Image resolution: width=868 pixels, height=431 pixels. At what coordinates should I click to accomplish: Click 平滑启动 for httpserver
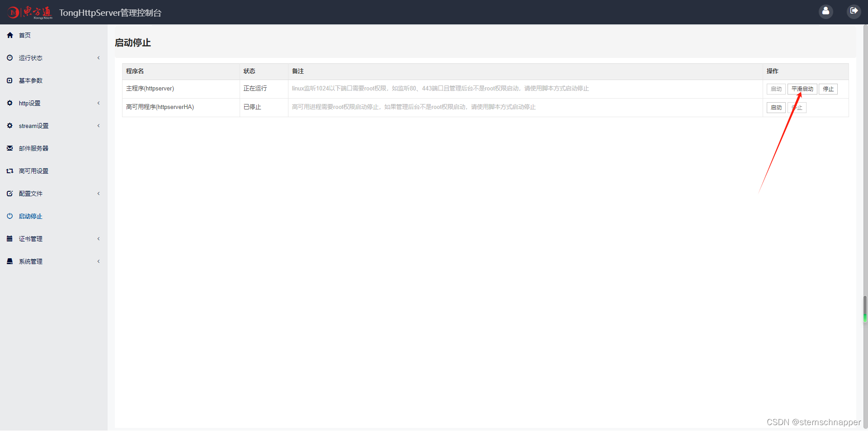pyautogui.click(x=802, y=89)
